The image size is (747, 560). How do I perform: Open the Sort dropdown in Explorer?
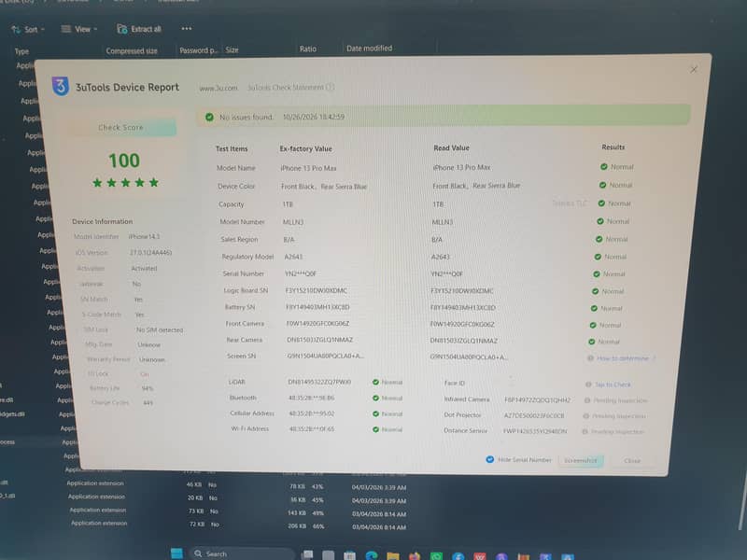coord(28,30)
